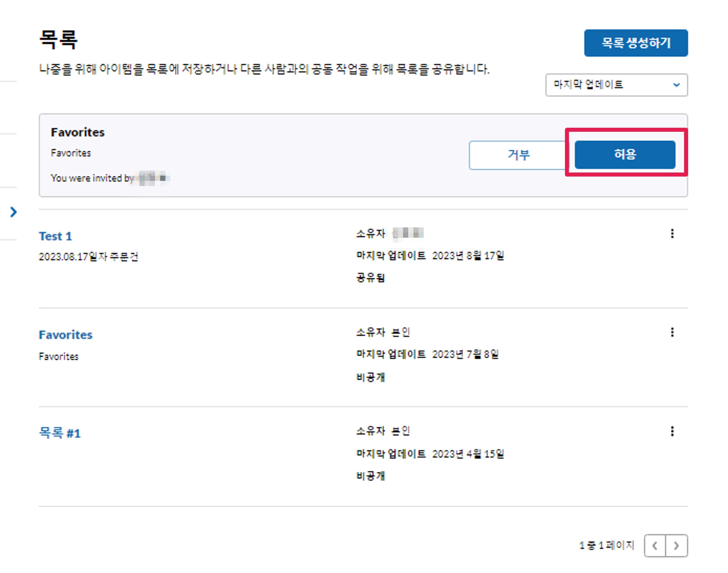Click the Test 1 description 2023.08.17일자 주문건
The height and width of the screenshot is (573, 728).
point(89,257)
